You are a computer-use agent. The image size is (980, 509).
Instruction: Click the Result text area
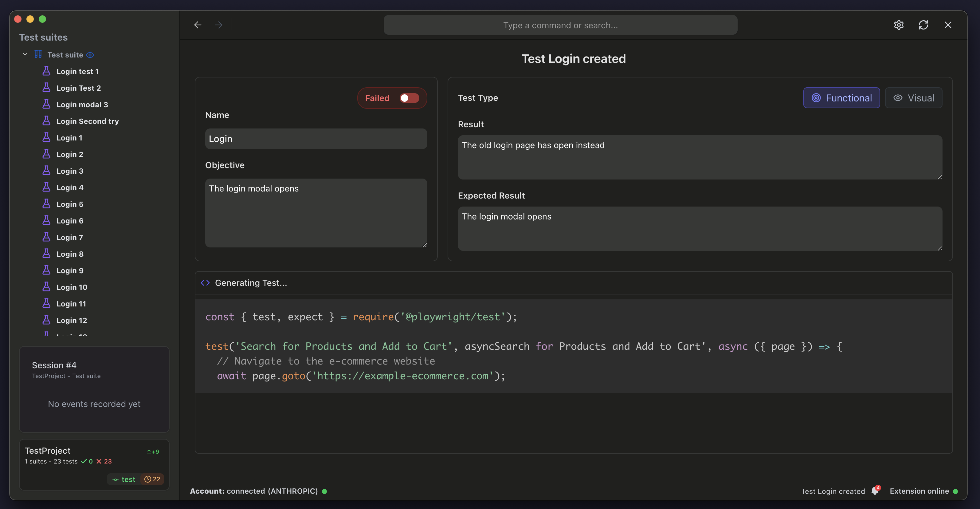click(700, 157)
